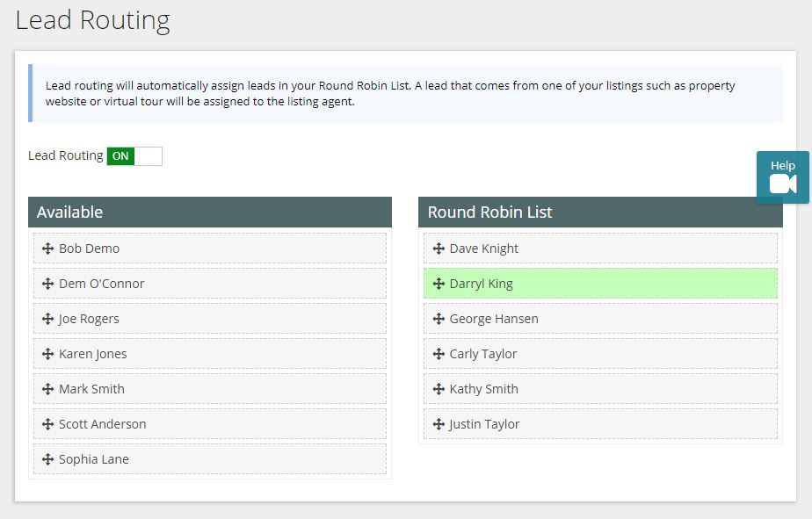This screenshot has width=812, height=519.
Task: Click the highlighted green Darryl King row
Action: click(600, 284)
